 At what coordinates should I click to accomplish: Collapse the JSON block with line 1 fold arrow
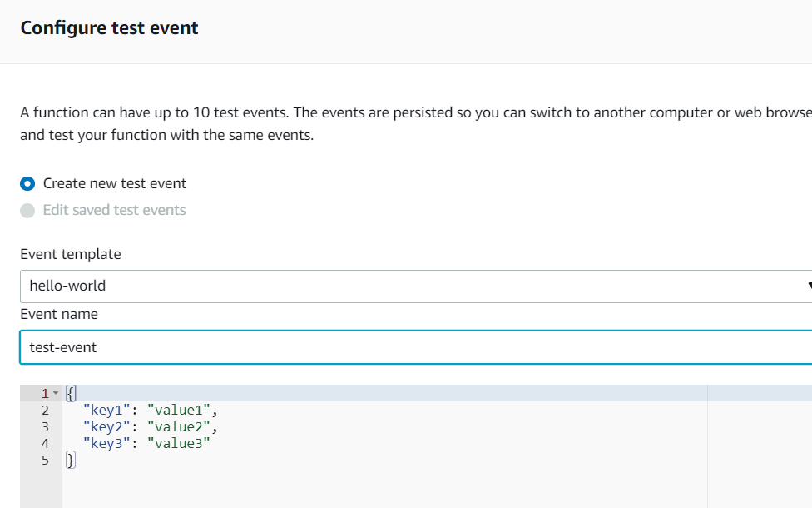[56, 393]
